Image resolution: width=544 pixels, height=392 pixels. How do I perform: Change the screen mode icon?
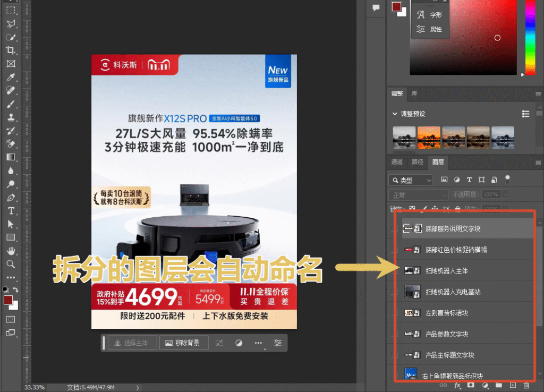tap(11, 333)
